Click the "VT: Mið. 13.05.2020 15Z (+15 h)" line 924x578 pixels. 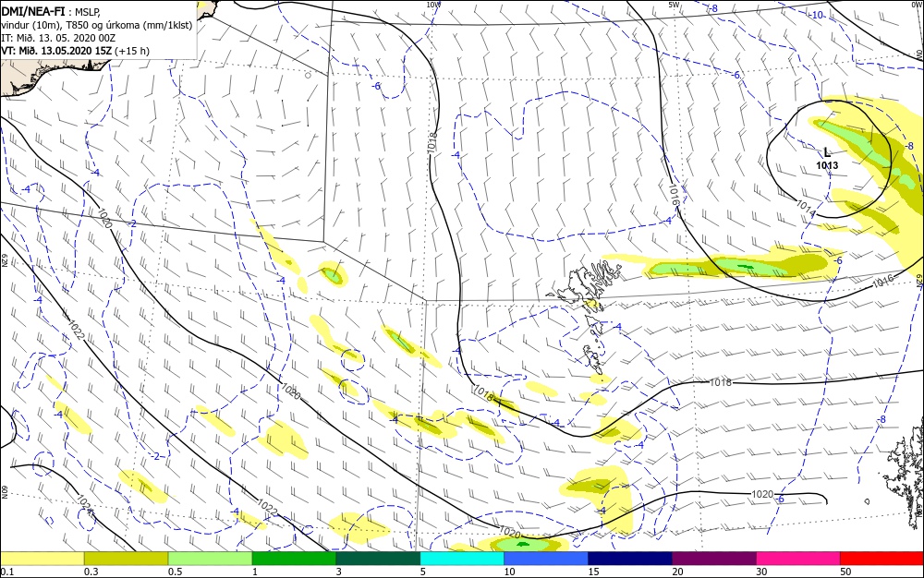point(76,51)
